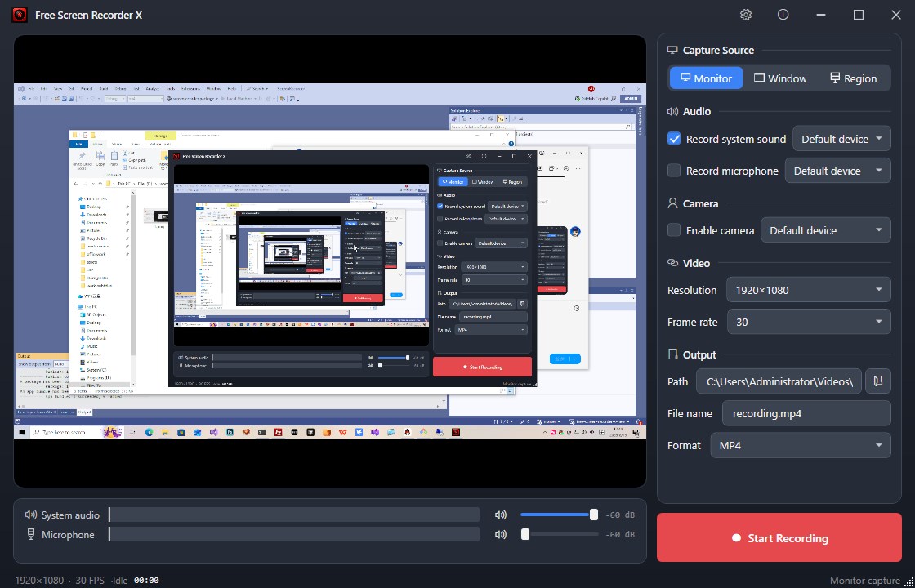The height and width of the screenshot is (588, 915).
Task: Click the Resolution label
Action: point(691,290)
